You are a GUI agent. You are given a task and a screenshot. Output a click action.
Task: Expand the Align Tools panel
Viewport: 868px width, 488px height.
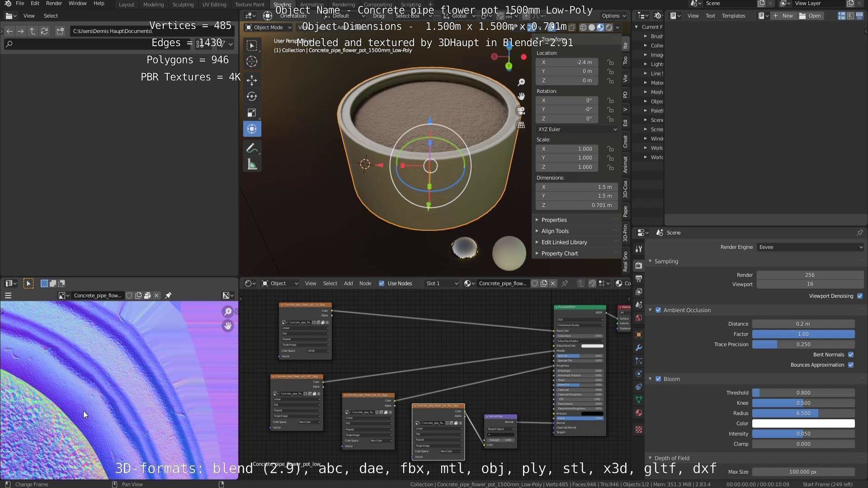tap(555, 231)
